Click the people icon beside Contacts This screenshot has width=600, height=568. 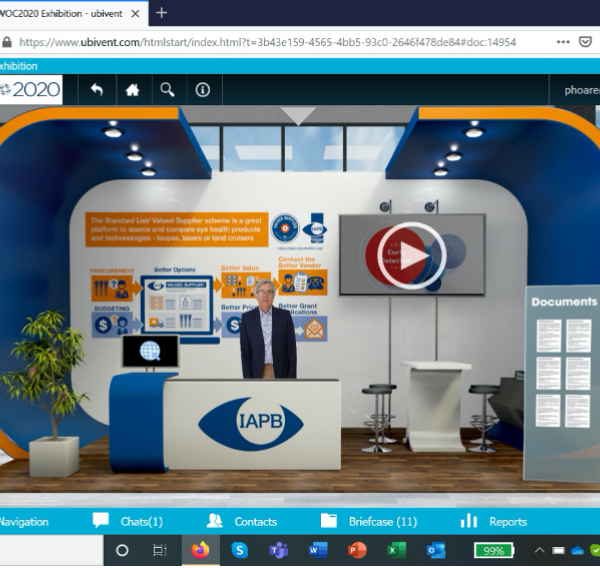214,521
